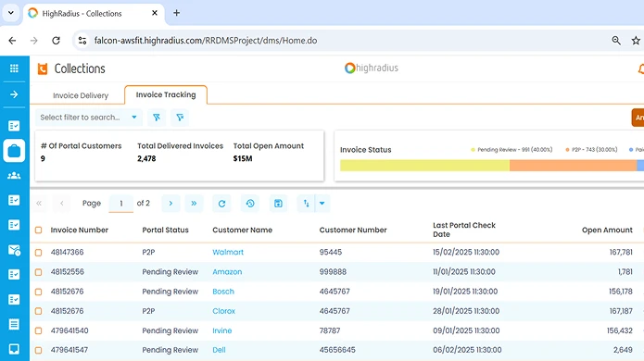Open the Clorox customer link

[x=224, y=311]
